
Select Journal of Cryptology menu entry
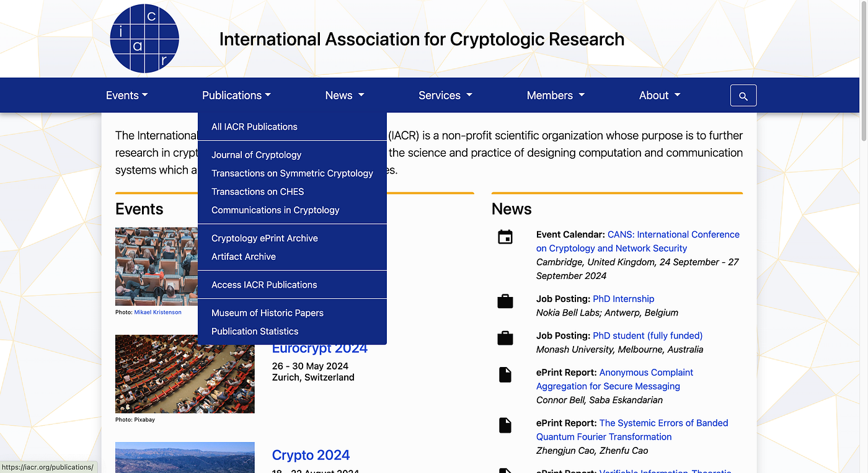[292, 155]
